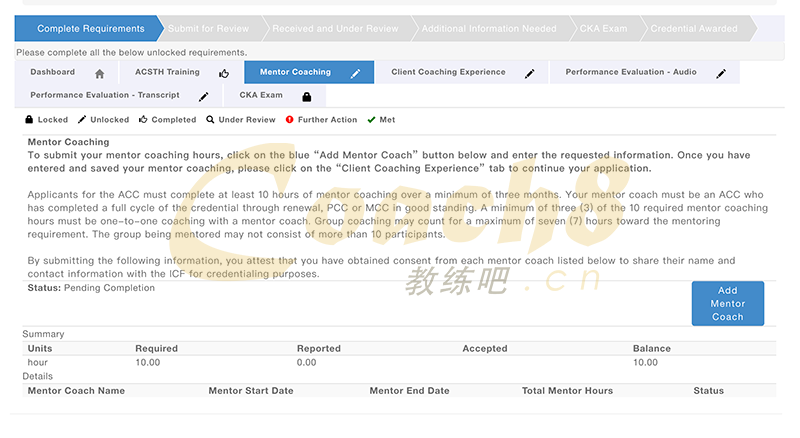The image size is (800, 438).
Task: Click the Mentor Coach Name column header
Action: coord(76,391)
